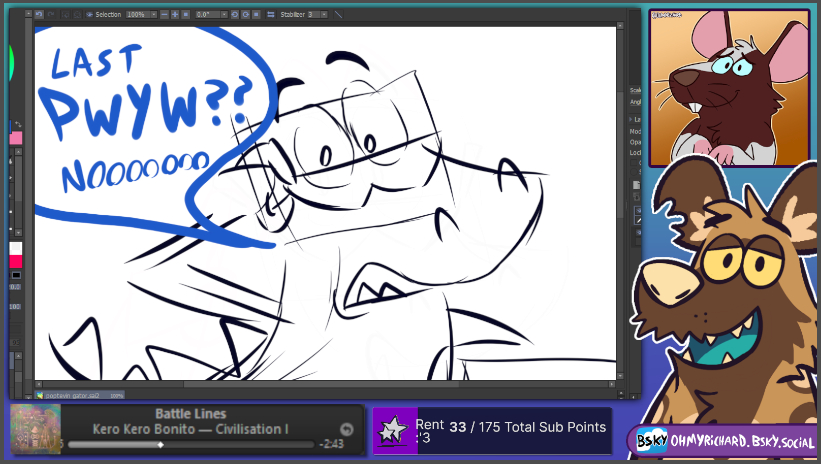The image size is (821, 464).
Task: Flip the canvas view horizontally
Action: (271, 15)
